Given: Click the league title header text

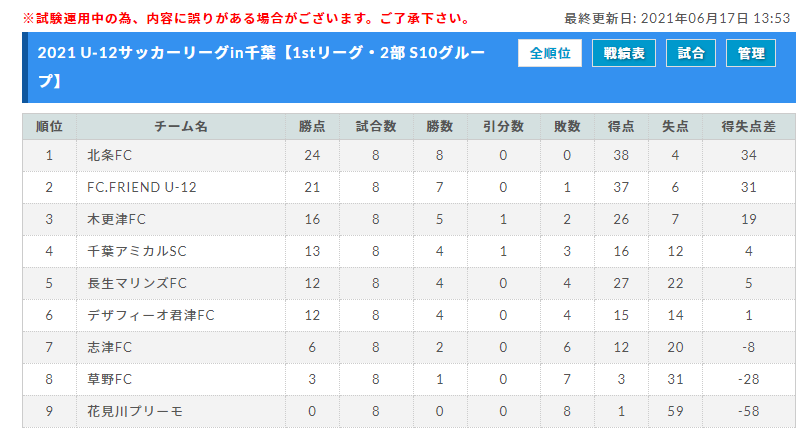Looking at the screenshot, I should (x=261, y=67).
